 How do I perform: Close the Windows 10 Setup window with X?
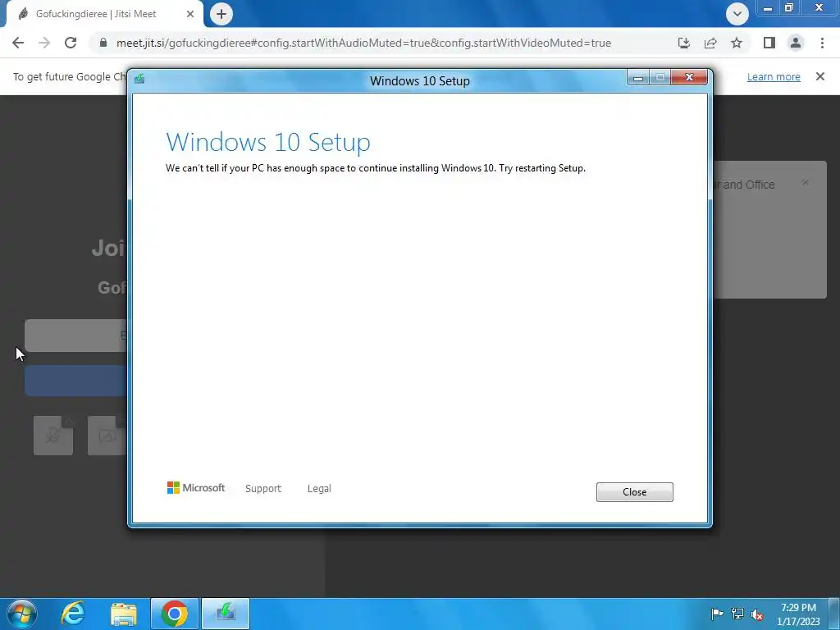[x=689, y=78]
